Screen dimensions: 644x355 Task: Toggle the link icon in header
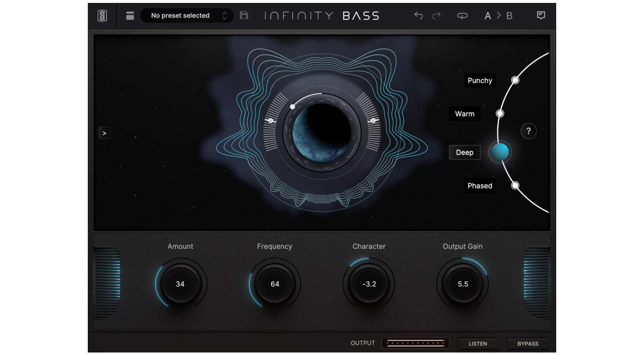point(463,16)
